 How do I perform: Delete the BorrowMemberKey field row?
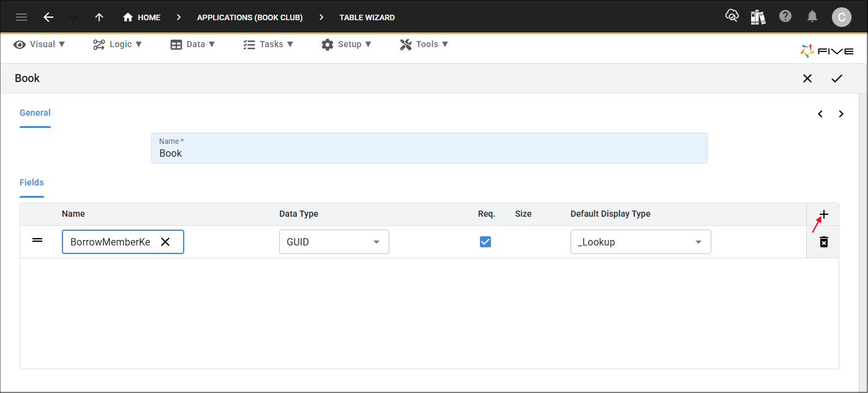(x=824, y=242)
